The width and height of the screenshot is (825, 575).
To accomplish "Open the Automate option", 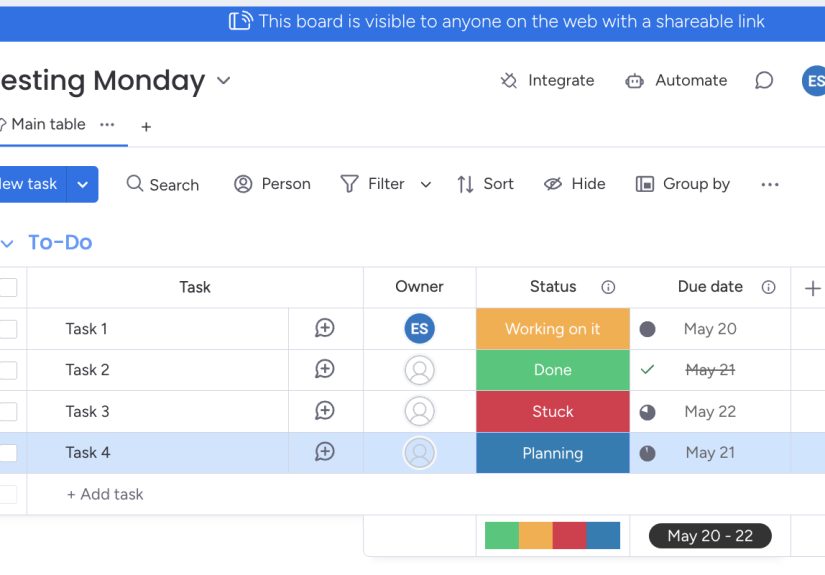I will pos(676,80).
